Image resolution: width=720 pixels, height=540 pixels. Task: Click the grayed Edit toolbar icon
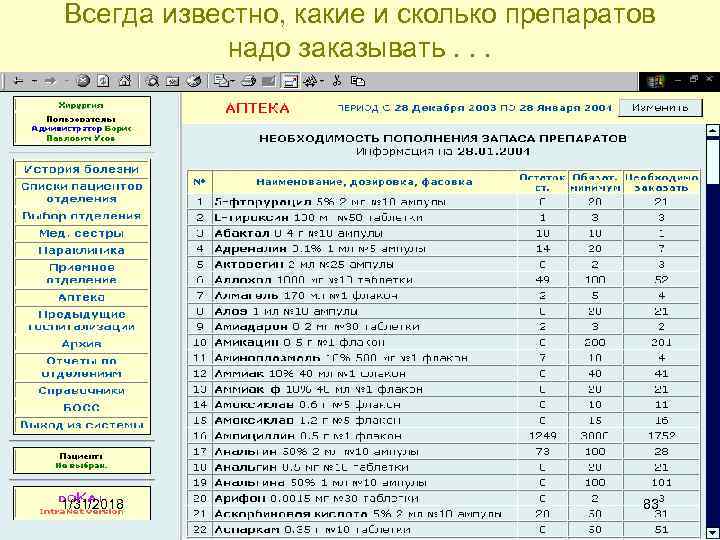[x=269, y=82]
